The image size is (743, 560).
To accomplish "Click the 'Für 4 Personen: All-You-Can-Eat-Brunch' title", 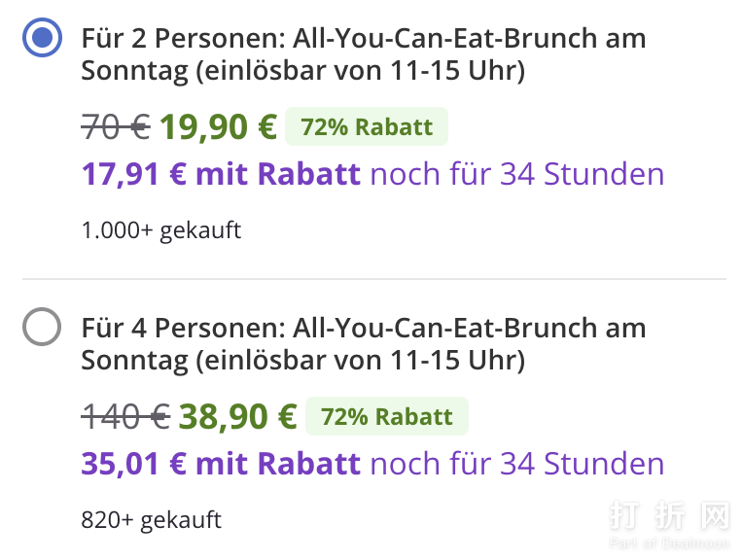I will coord(363,329).
